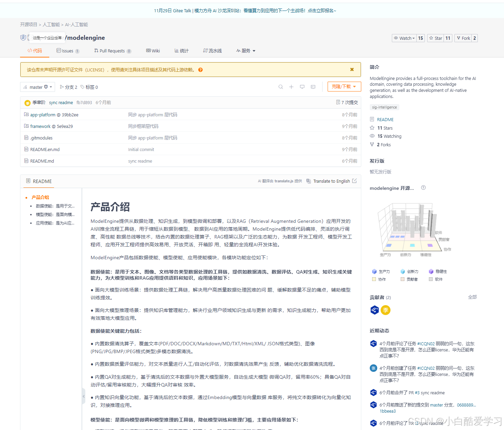Click the 全部 contributors link
This screenshot has width=504, height=430.
[x=472, y=297]
